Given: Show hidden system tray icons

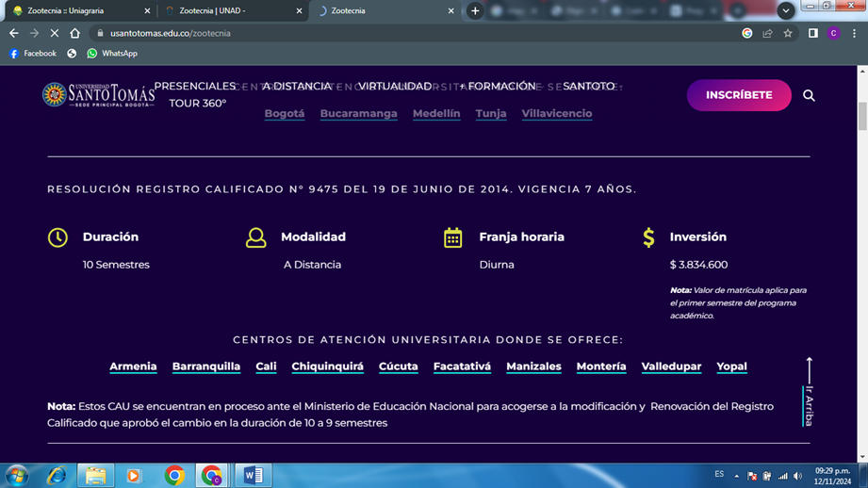Looking at the screenshot, I should click(x=737, y=476).
